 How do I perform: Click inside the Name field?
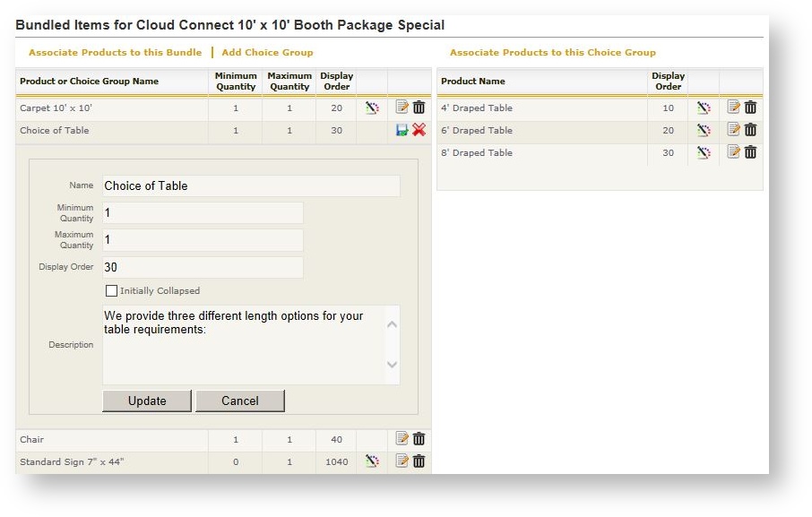pyautogui.click(x=251, y=185)
